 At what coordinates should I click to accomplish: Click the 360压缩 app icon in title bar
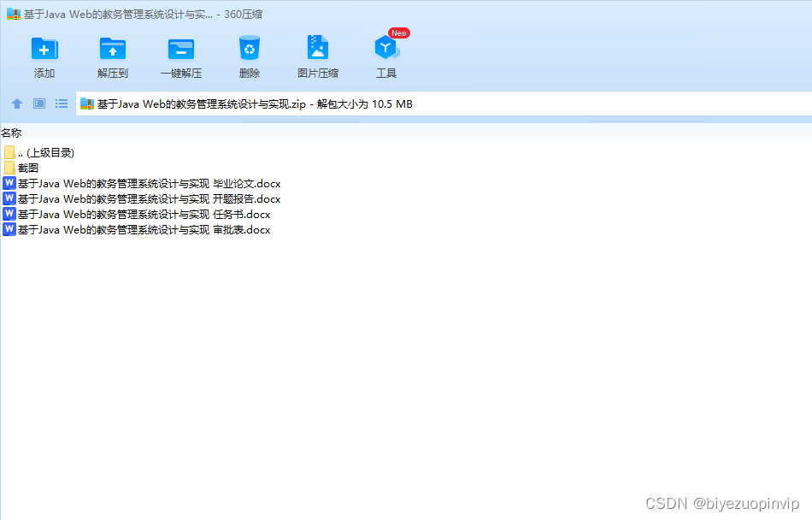(x=12, y=14)
